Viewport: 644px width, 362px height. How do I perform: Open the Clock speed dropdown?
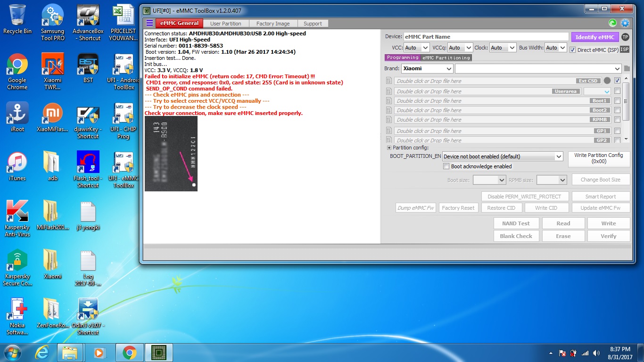pyautogui.click(x=502, y=48)
